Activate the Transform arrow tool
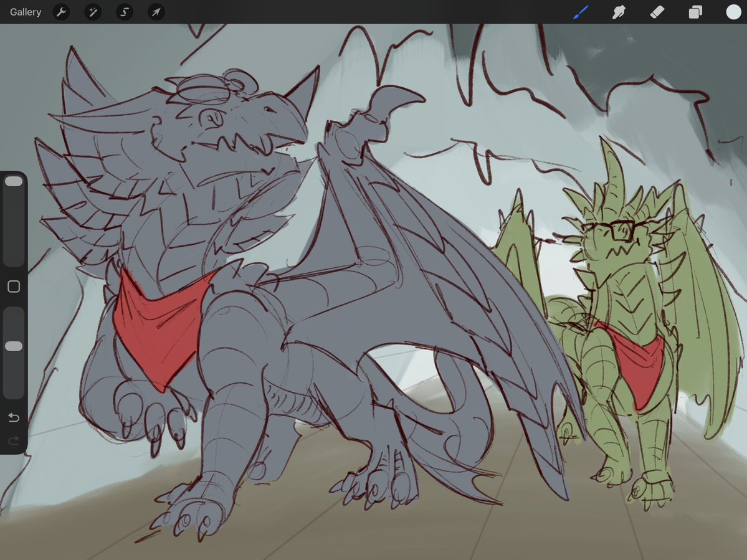This screenshot has height=560, width=747. 156,12
